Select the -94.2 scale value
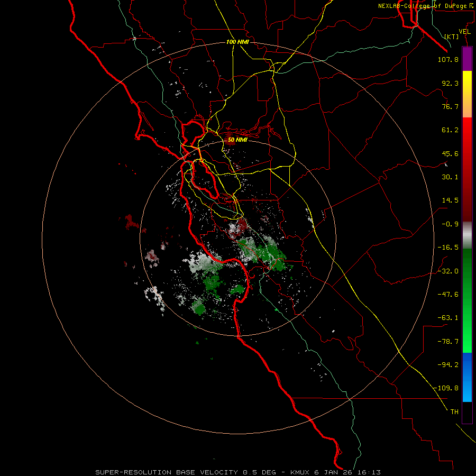Viewport: 476px width, 476px height. click(x=448, y=365)
